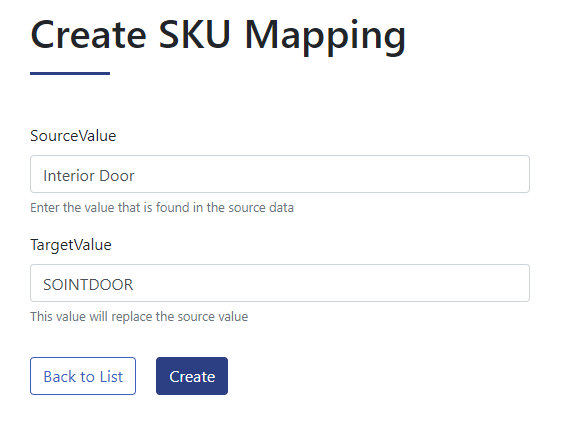Click the 'Interior Door' text in field
The image size is (569, 434).
point(89,176)
